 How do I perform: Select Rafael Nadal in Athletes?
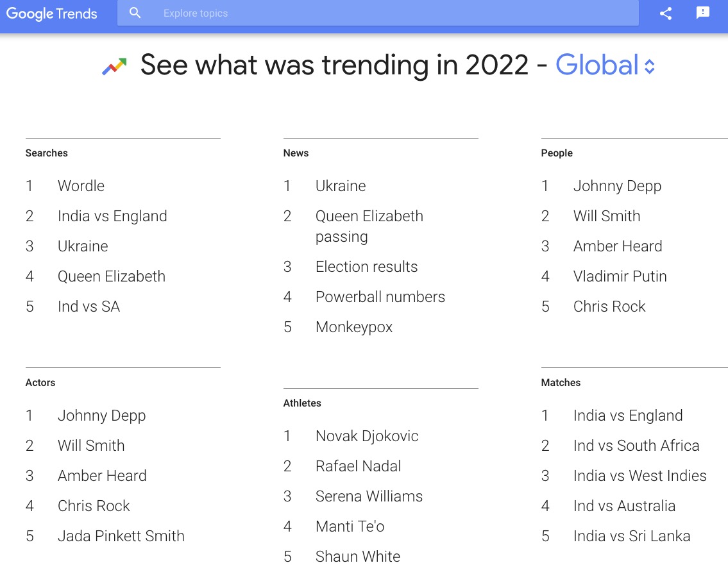click(x=358, y=466)
